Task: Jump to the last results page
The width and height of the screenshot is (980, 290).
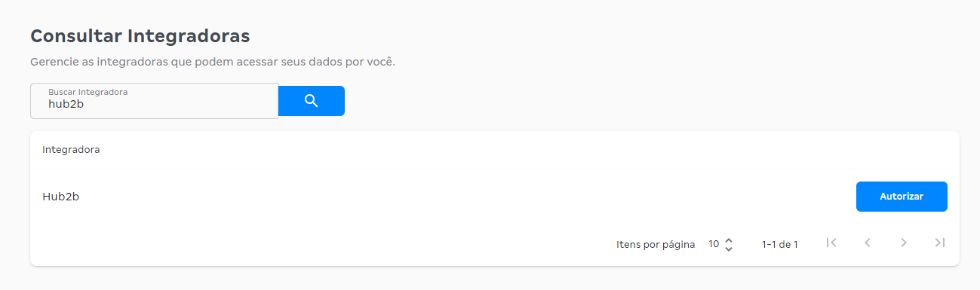Action: 939,243
